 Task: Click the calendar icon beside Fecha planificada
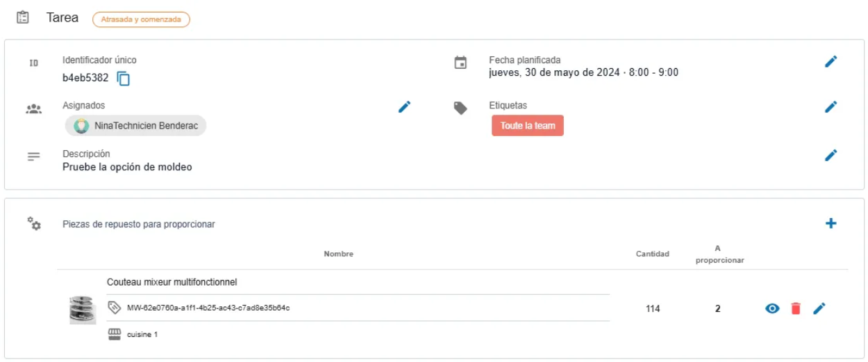[x=460, y=63]
